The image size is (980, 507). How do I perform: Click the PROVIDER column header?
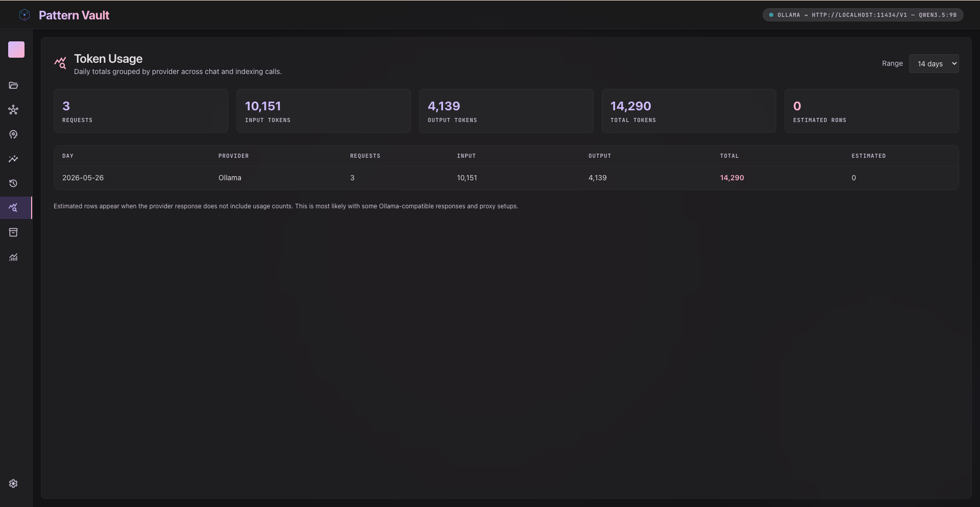click(x=234, y=156)
